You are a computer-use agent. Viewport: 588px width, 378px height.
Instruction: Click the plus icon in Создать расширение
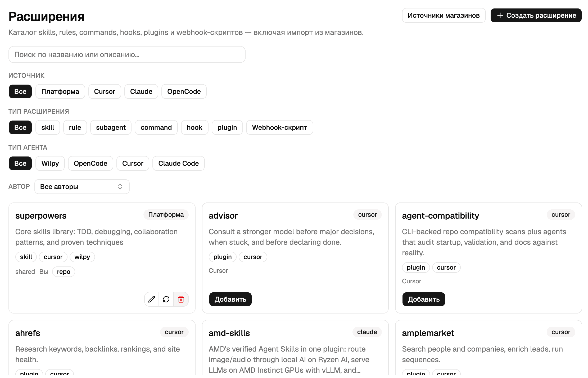[500, 15]
